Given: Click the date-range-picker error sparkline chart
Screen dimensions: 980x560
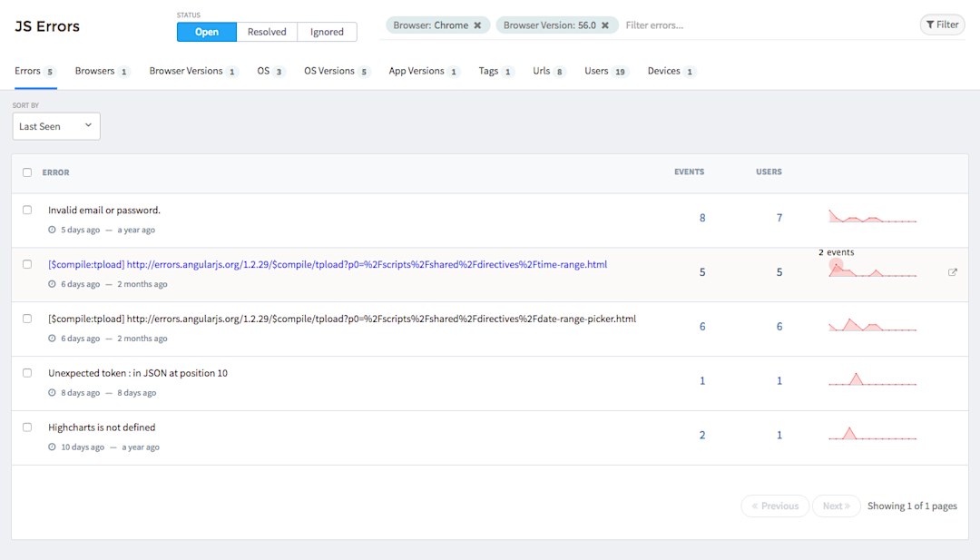Looking at the screenshot, I should coord(873,325).
